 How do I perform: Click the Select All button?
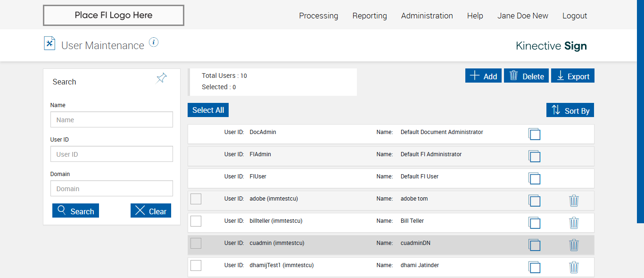pos(208,110)
